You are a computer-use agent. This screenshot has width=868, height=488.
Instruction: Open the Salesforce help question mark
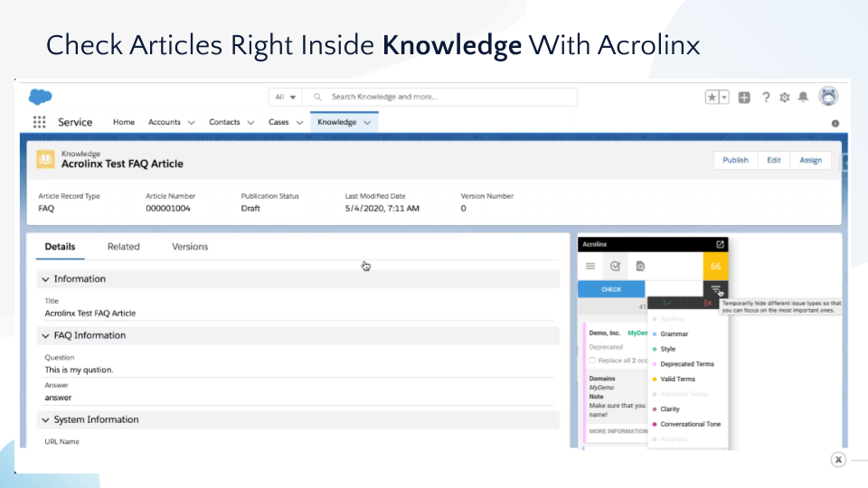(x=766, y=98)
